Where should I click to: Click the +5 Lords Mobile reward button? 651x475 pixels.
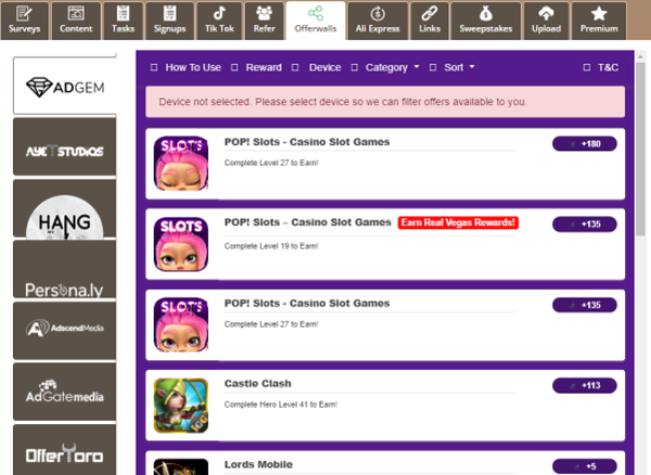click(585, 466)
